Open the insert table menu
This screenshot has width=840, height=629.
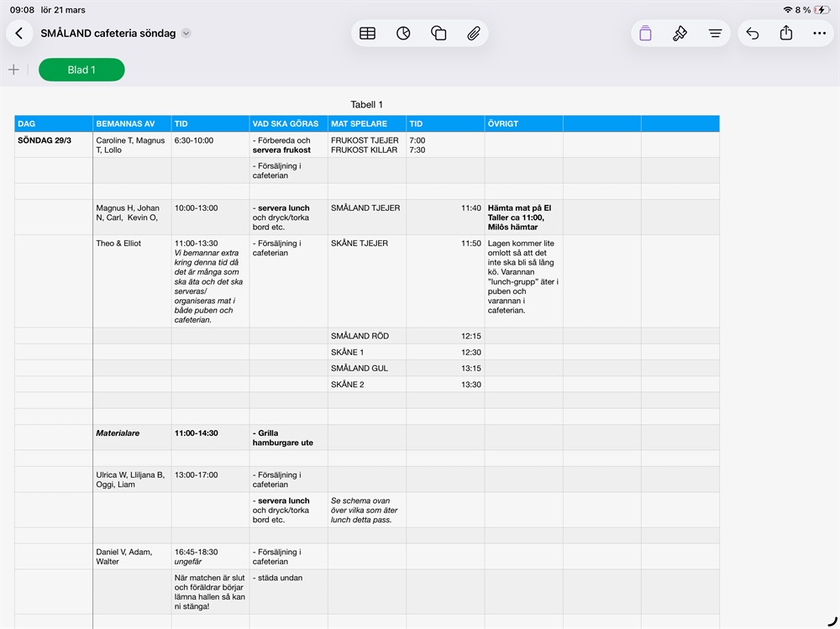pyautogui.click(x=367, y=34)
